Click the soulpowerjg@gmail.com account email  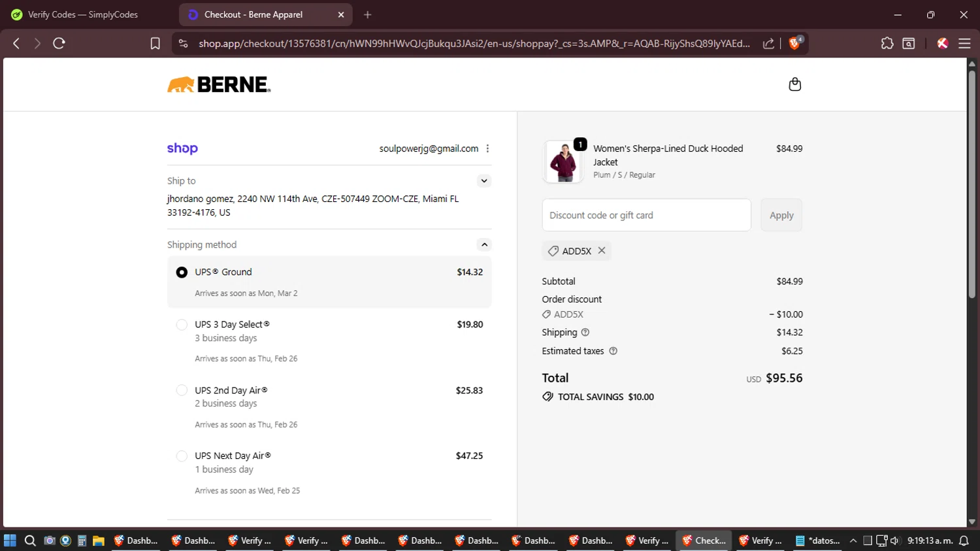pyautogui.click(x=429, y=148)
